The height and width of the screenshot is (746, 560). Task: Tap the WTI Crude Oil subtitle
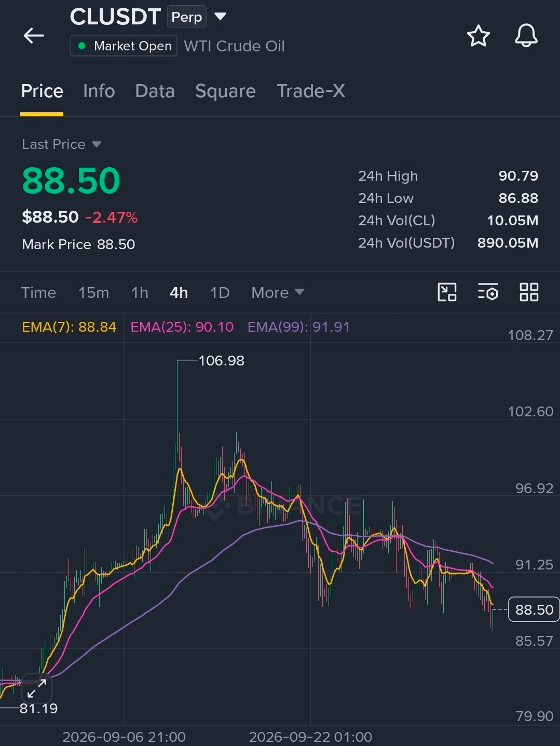[x=234, y=46]
